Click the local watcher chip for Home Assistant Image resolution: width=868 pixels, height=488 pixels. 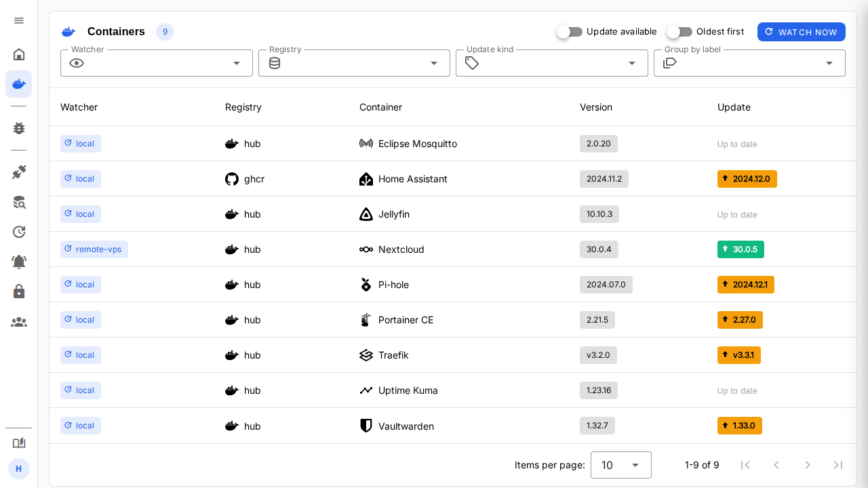pyautogui.click(x=81, y=179)
